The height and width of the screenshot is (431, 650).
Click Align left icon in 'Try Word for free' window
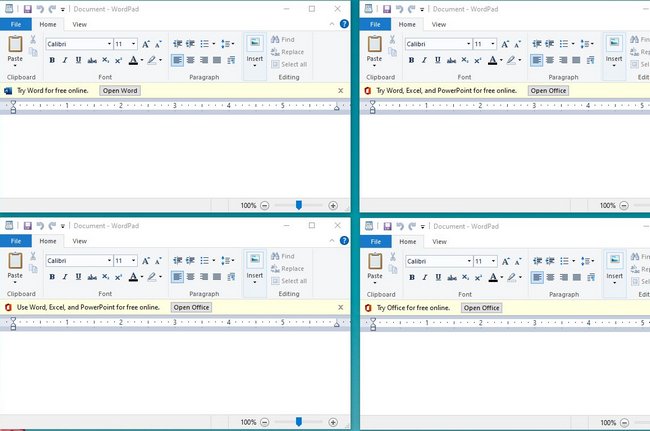[177, 60]
